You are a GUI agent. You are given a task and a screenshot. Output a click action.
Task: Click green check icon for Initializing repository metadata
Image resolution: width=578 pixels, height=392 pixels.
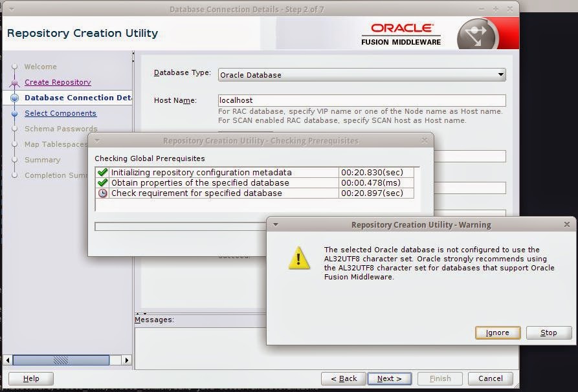(102, 172)
